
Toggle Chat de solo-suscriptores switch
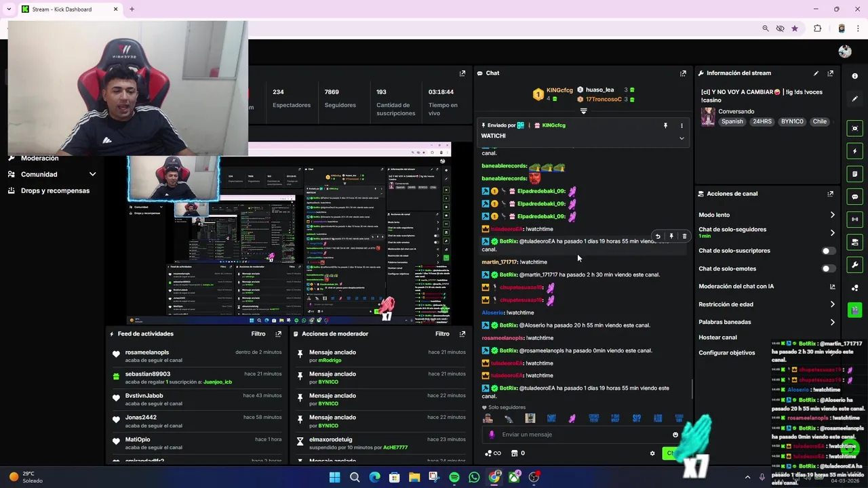pyautogui.click(x=827, y=251)
